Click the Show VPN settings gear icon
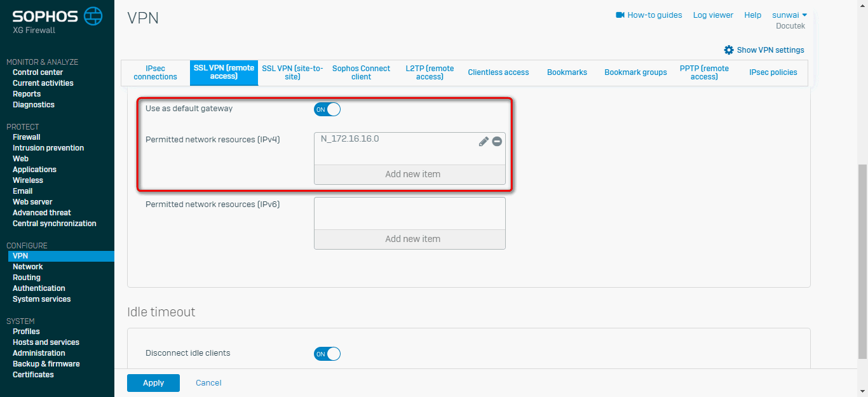868x397 pixels. coord(729,50)
